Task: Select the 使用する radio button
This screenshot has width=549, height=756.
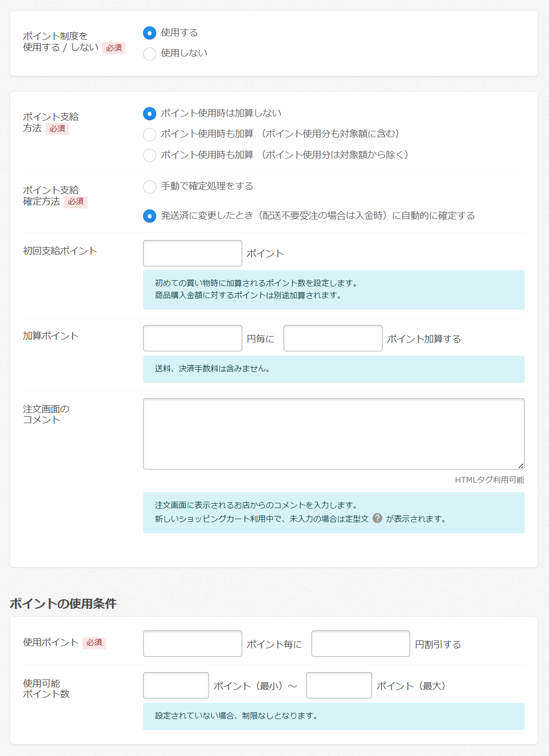Action: [x=150, y=33]
